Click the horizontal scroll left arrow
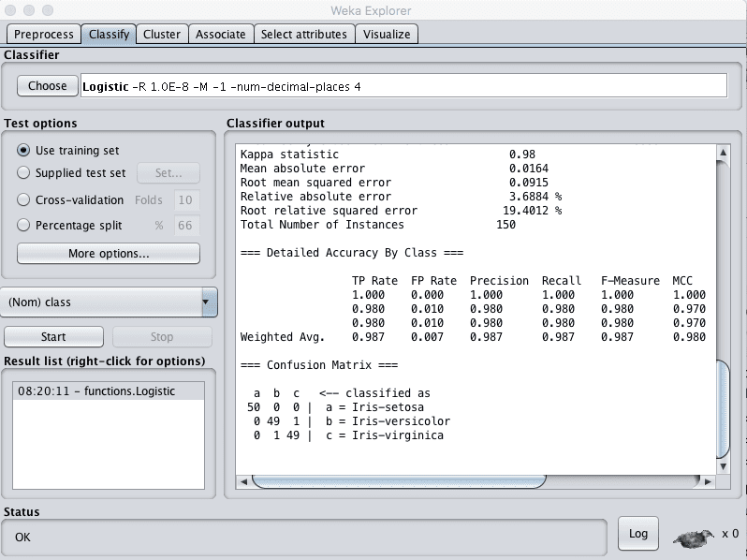This screenshot has height=560, width=747. [x=243, y=482]
